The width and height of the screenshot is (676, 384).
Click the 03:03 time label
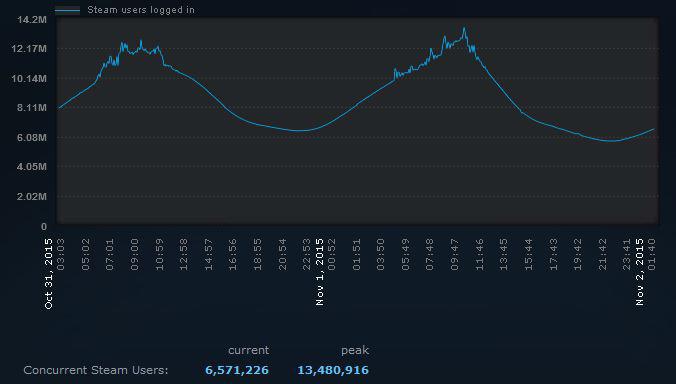tap(61, 254)
